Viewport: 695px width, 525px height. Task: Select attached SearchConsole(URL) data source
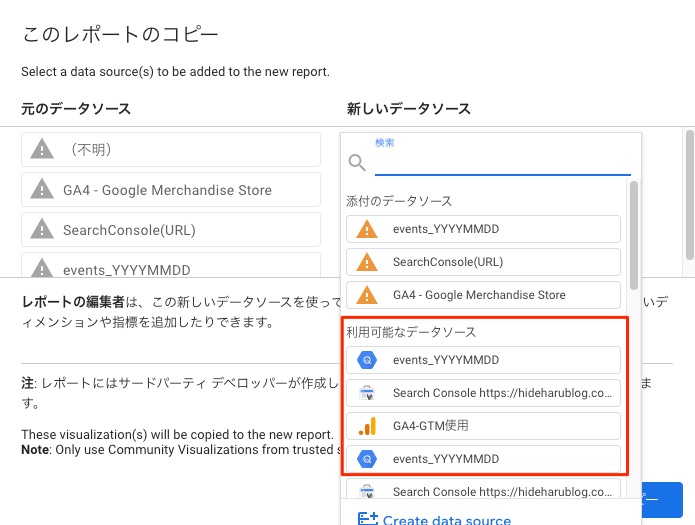click(x=483, y=262)
